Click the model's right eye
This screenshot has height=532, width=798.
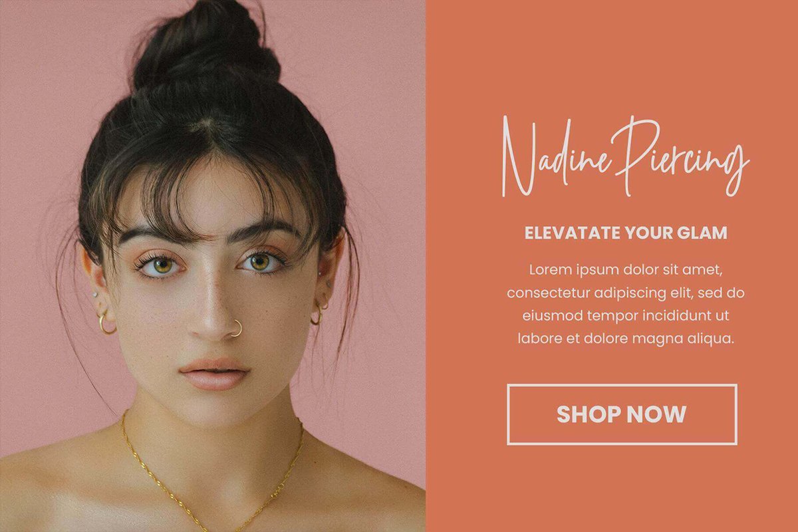point(263,261)
